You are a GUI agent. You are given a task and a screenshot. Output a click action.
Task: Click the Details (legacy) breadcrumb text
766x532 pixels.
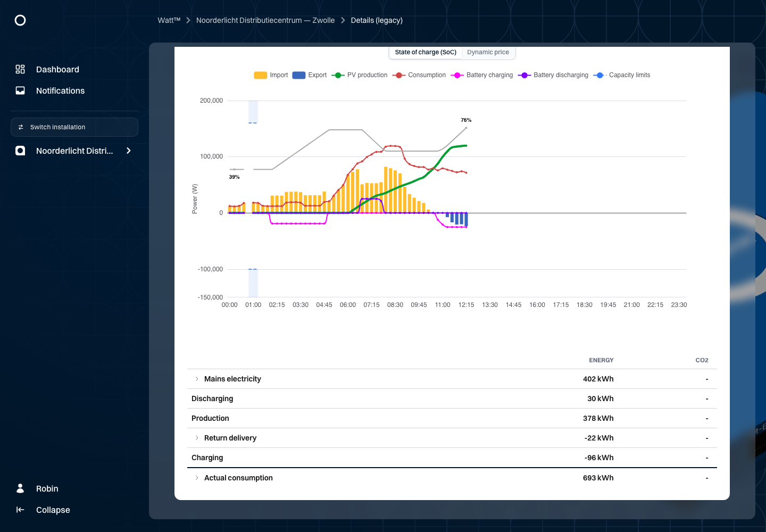[377, 20]
